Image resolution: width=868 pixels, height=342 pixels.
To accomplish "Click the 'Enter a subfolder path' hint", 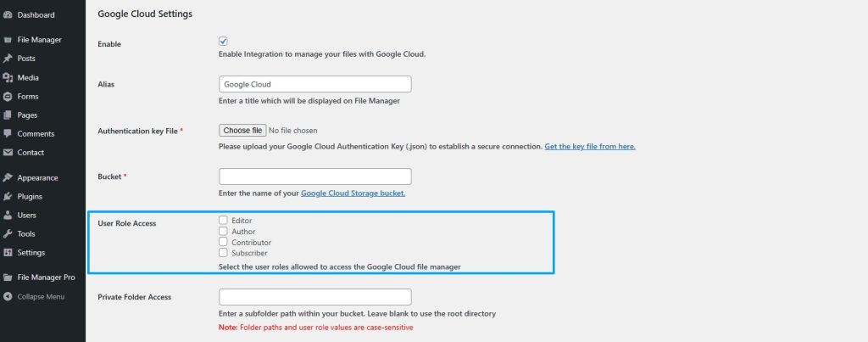I will [x=357, y=314].
